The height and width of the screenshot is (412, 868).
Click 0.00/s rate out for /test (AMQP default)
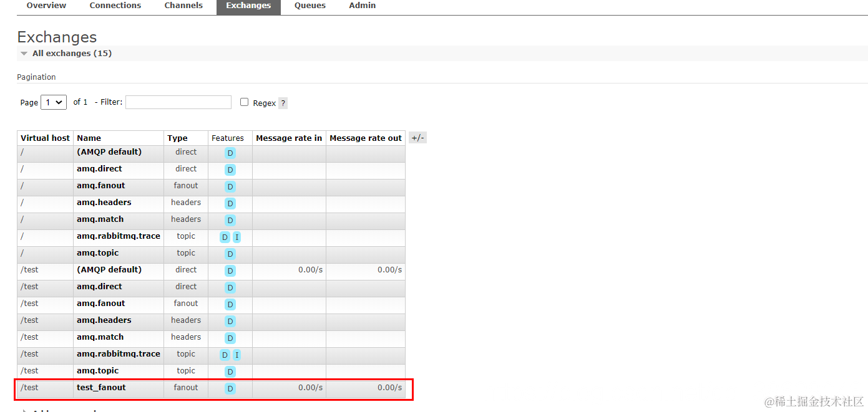coord(389,270)
